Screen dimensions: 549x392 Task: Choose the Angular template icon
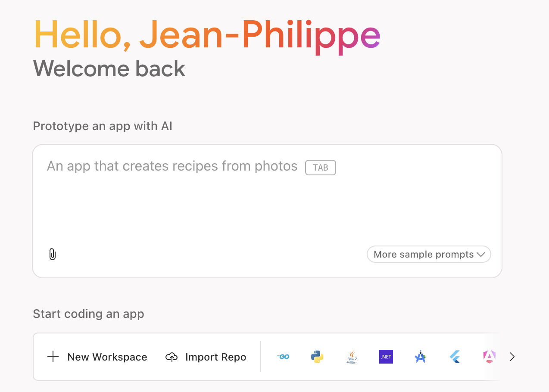pos(489,357)
